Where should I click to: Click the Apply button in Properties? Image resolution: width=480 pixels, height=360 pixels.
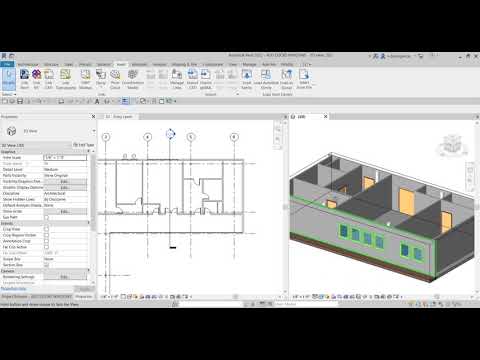(x=84, y=289)
